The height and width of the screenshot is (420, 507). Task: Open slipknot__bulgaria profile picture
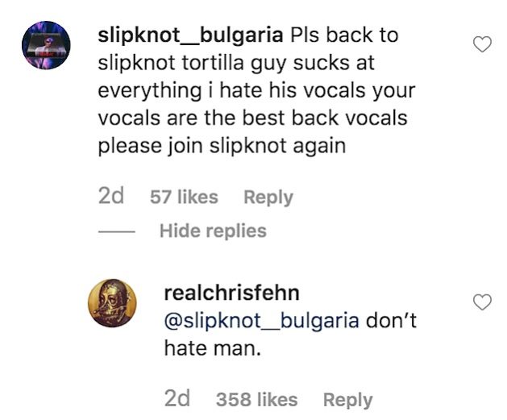click(x=46, y=45)
